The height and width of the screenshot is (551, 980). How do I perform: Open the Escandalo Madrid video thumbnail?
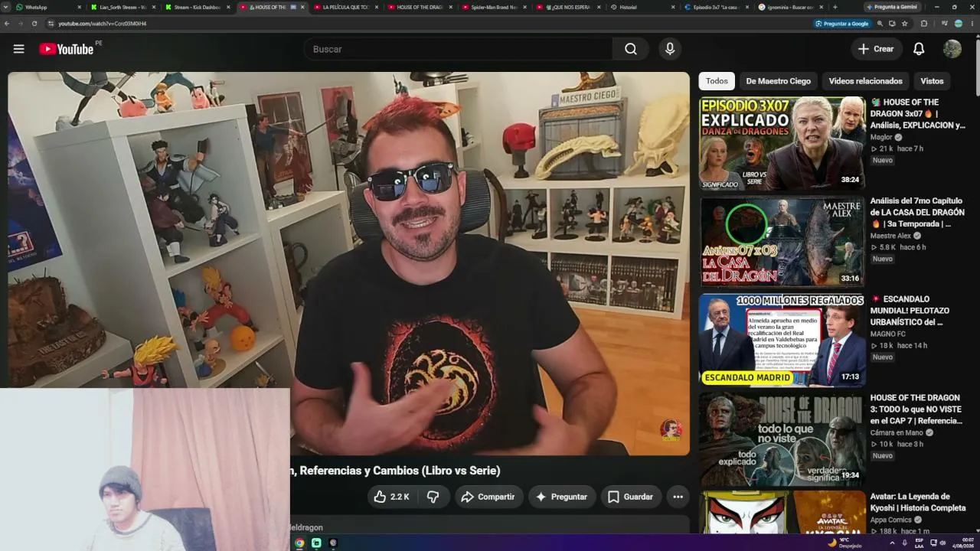tap(782, 340)
